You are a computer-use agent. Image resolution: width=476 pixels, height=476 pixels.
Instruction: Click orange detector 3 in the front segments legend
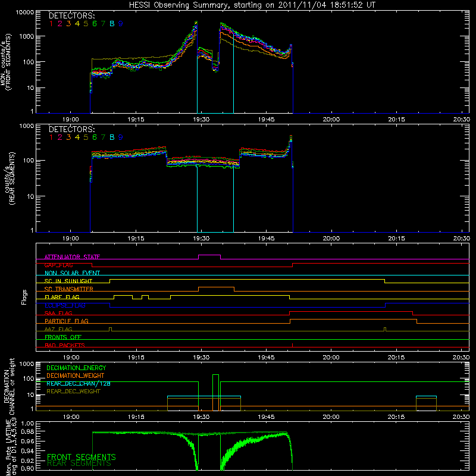[x=68, y=24]
